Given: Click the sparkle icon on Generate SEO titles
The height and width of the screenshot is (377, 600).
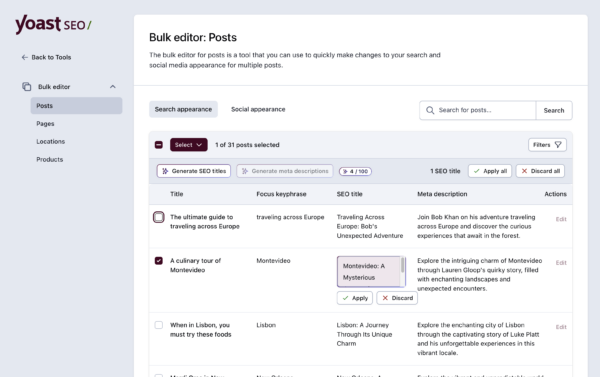Looking at the screenshot, I should pos(165,171).
